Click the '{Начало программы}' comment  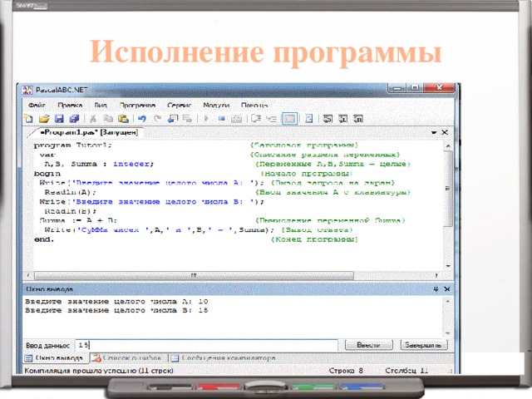click(307, 174)
